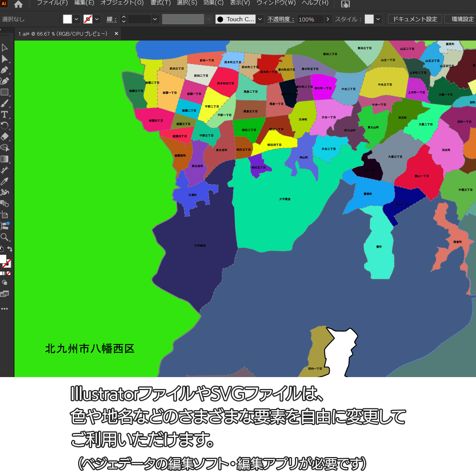This screenshot has height=476, width=476.
Task: Set color mode to None
Action: 9,273
